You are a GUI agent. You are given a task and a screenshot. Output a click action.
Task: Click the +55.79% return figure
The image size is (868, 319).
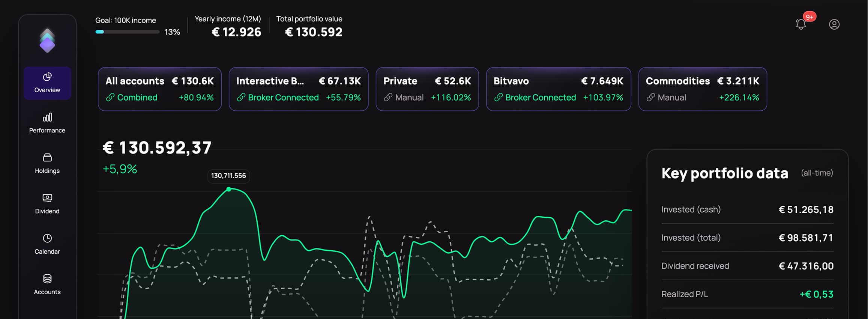[x=343, y=98]
